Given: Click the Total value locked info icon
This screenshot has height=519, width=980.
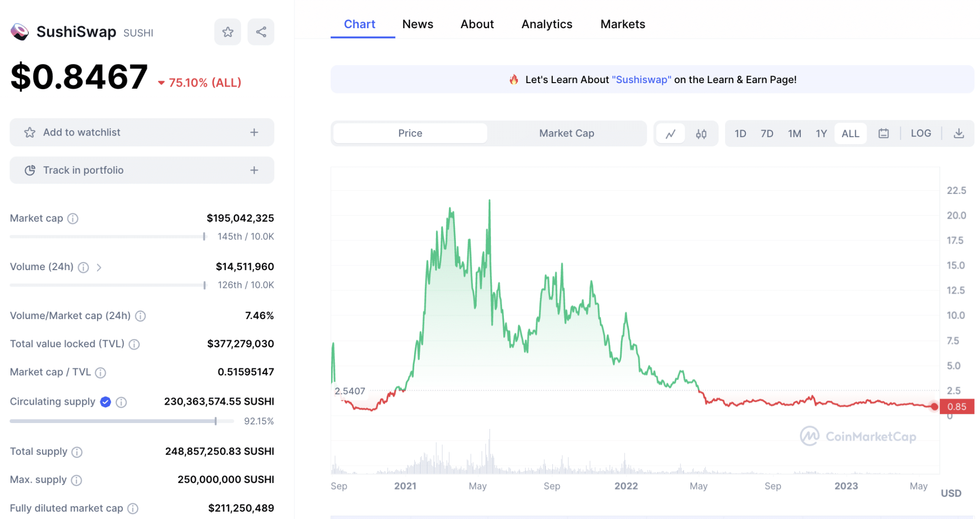Looking at the screenshot, I should [x=134, y=344].
